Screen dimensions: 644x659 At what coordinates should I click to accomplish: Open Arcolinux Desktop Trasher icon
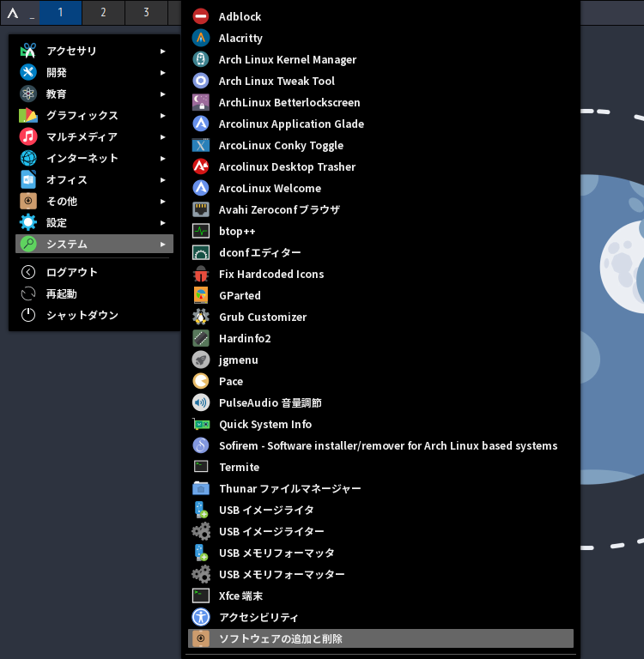(x=201, y=166)
